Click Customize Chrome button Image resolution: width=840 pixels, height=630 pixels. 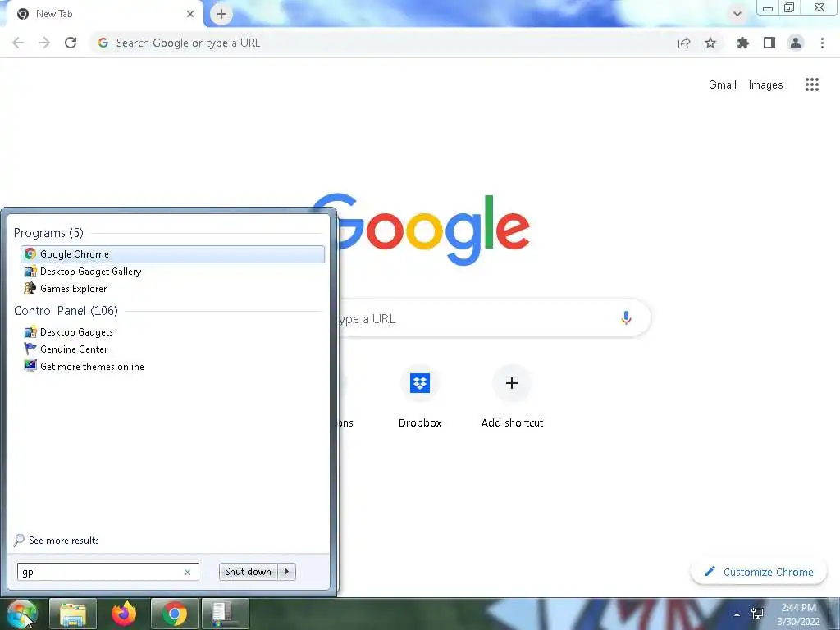[759, 572]
